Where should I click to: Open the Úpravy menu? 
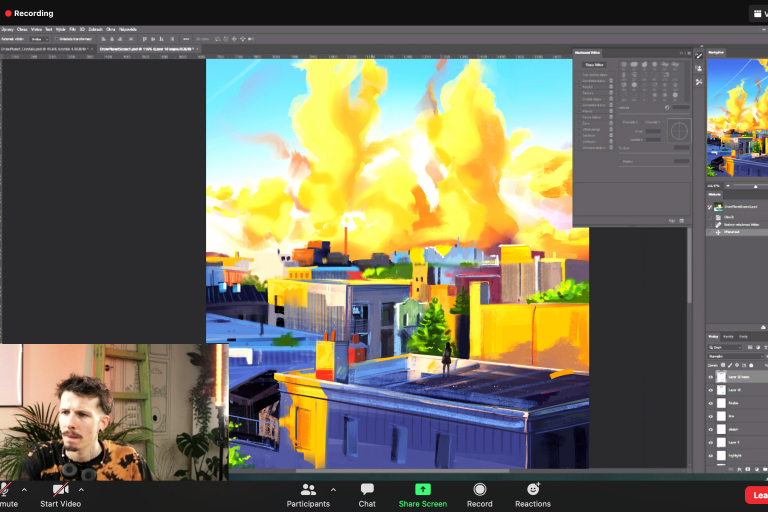[x=7, y=29]
